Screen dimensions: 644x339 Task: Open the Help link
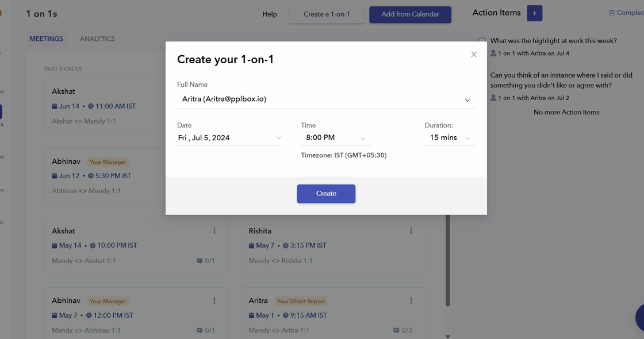click(270, 14)
